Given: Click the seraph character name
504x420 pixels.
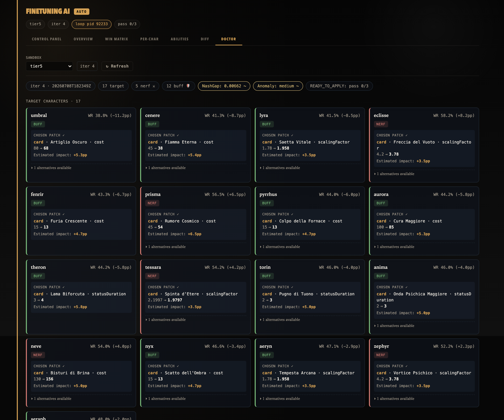Looking at the screenshot, I should 38,418.
